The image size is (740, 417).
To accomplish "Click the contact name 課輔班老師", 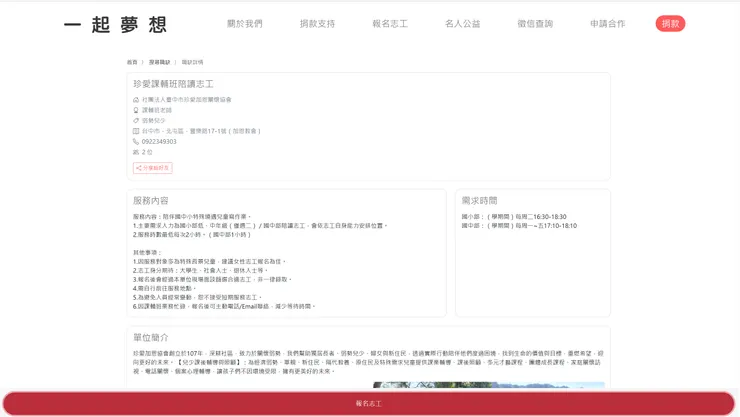I will coord(157,110).
